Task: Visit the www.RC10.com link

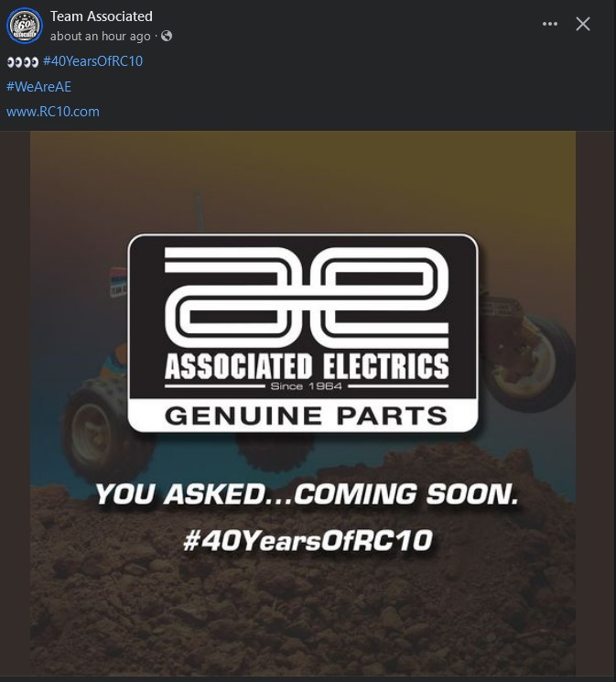Action: coord(53,112)
